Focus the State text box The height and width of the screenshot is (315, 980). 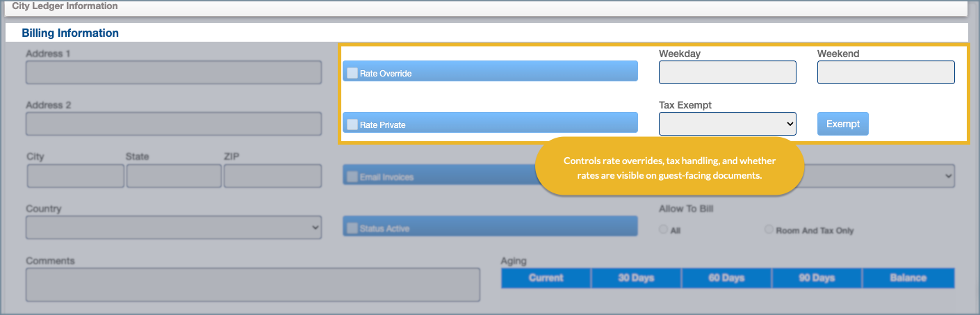[174, 176]
